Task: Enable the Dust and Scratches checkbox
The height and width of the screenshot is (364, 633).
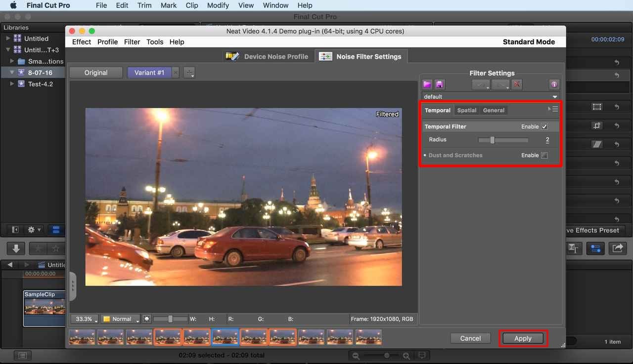Action: tap(544, 155)
